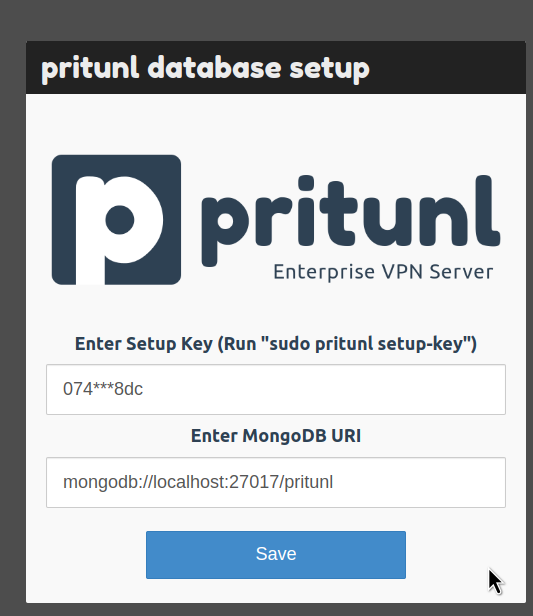Click the blue Save button

point(276,554)
